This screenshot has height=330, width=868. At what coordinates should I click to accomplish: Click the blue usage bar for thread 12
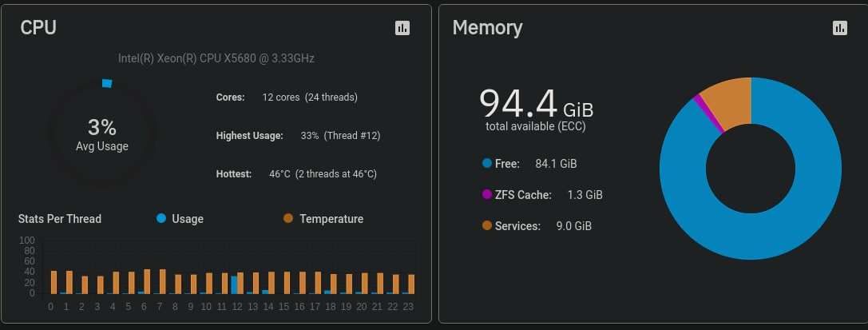click(x=234, y=284)
